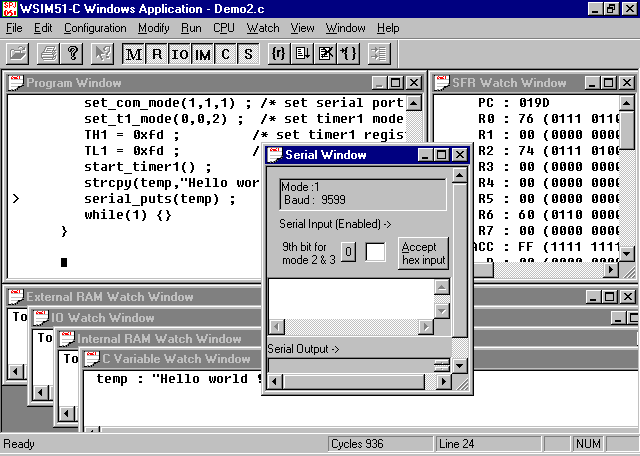The width and height of the screenshot is (640, 456).
Task: Click the IO Watch Window document icon
Action: click(41, 318)
